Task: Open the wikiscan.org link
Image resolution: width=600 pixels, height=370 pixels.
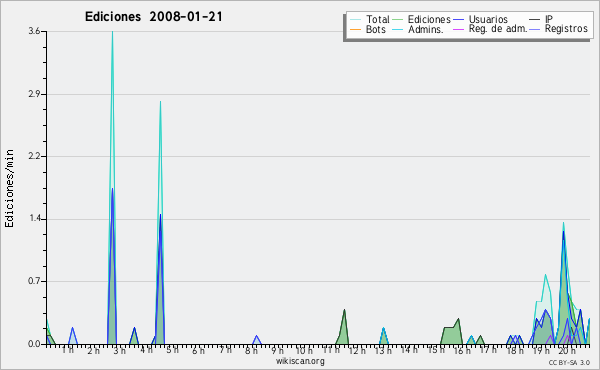Action: [x=300, y=361]
